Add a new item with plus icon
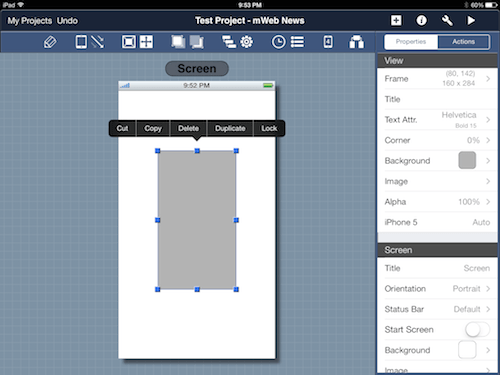The height and width of the screenshot is (375, 500). pos(396,21)
